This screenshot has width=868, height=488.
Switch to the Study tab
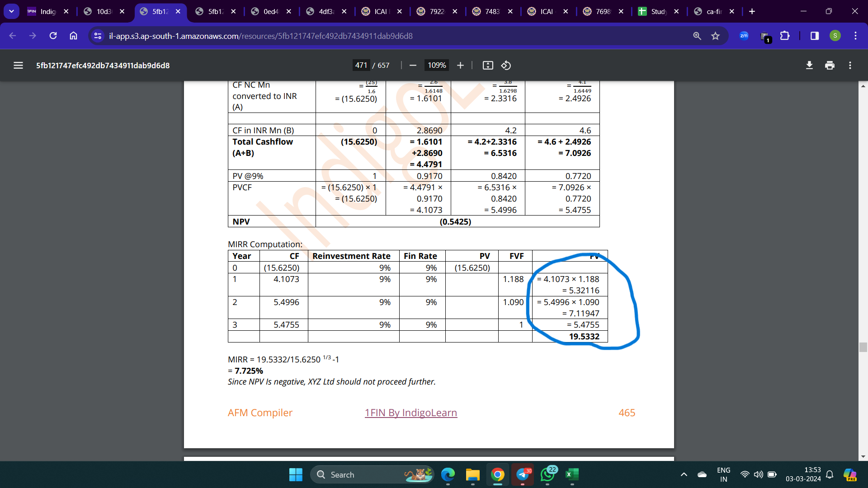click(658, 11)
